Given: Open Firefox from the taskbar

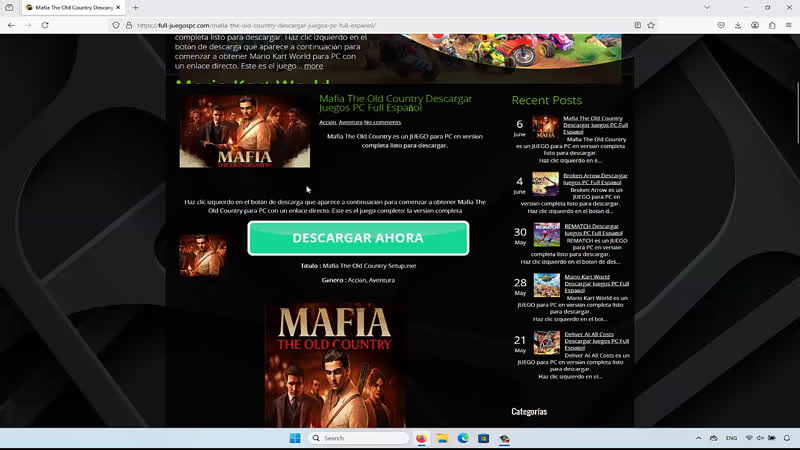Looking at the screenshot, I should [421, 438].
